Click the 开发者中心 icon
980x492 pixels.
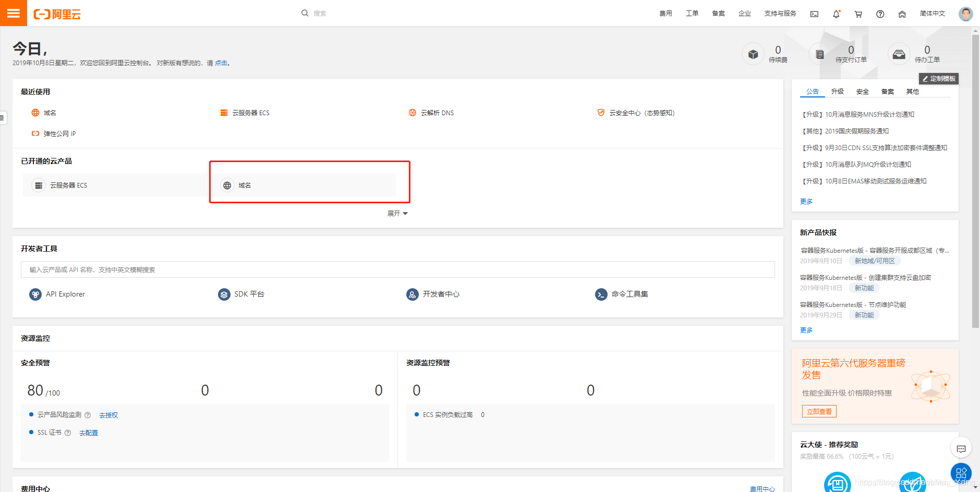pyautogui.click(x=412, y=294)
